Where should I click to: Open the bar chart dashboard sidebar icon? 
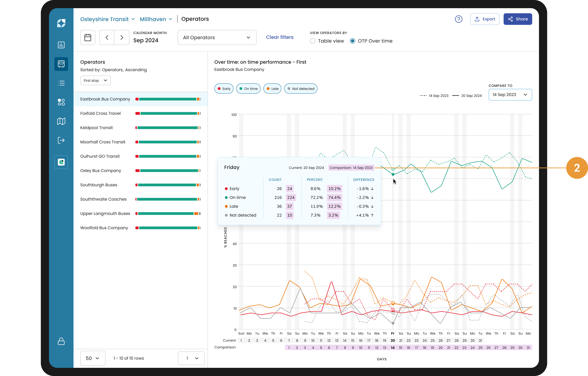[x=61, y=45]
